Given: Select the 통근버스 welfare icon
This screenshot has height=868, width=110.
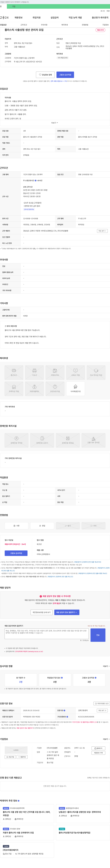Looking at the screenshot, I should pos(14,372).
